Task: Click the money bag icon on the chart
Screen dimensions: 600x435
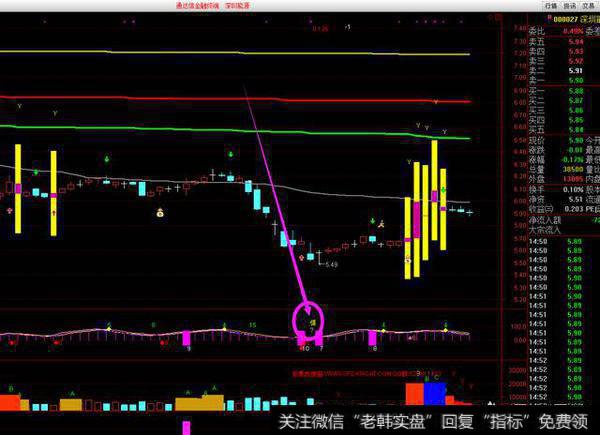Action: point(160,213)
